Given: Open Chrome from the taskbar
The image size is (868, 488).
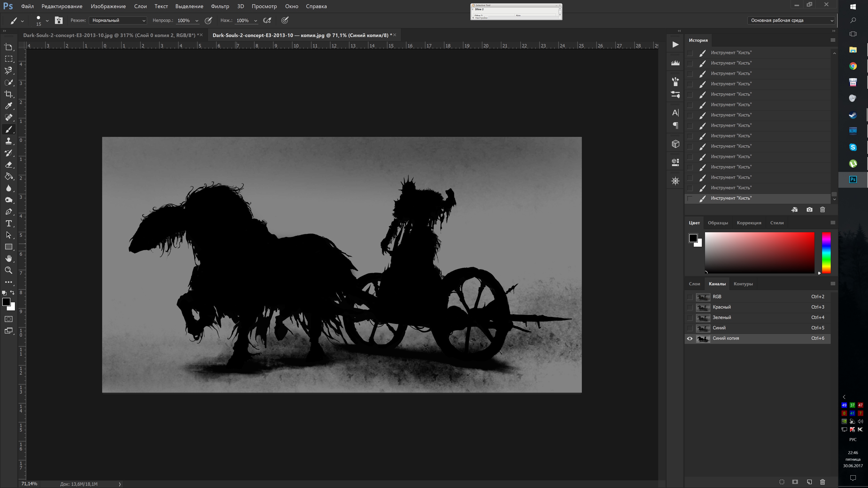Looking at the screenshot, I should (853, 66).
